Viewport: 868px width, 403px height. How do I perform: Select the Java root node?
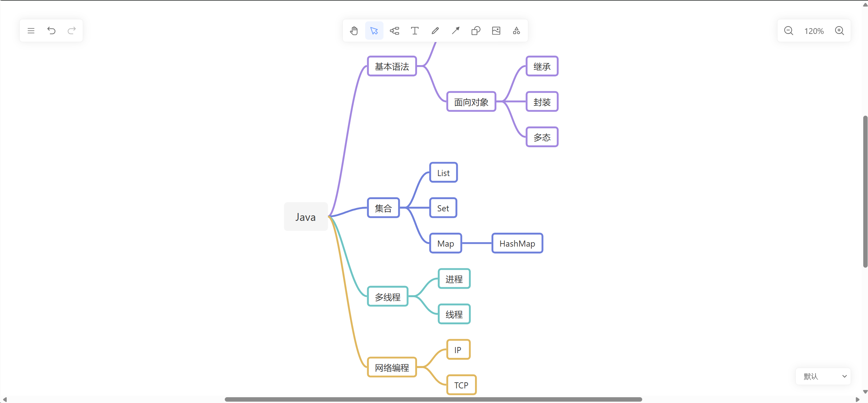pos(305,217)
